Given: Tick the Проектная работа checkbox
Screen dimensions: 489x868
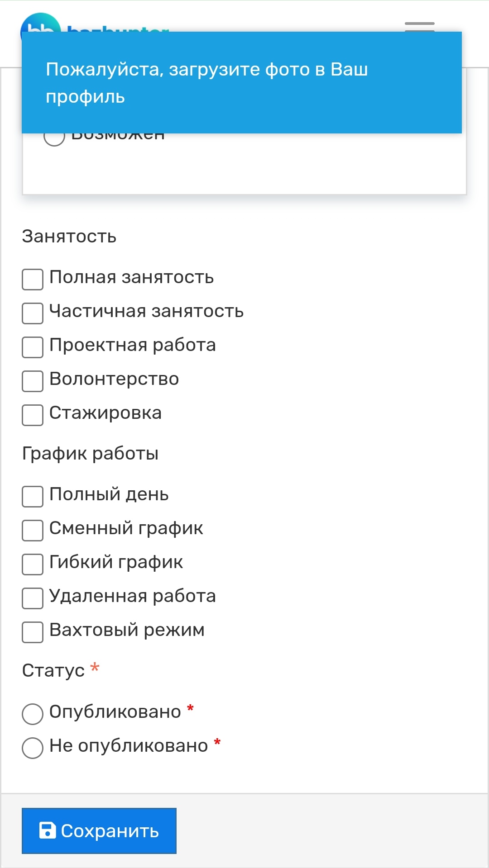Looking at the screenshot, I should (x=33, y=347).
